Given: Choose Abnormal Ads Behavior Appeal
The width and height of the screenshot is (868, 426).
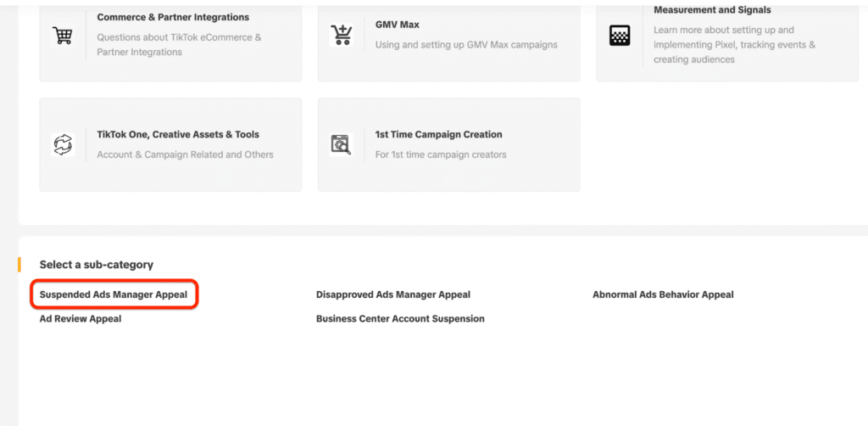Looking at the screenshot, I should (663, 294).
